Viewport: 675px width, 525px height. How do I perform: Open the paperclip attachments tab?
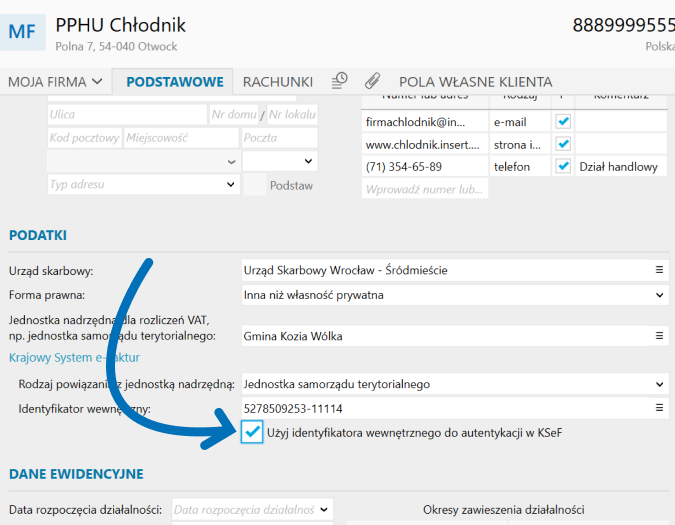coord(372,81)
